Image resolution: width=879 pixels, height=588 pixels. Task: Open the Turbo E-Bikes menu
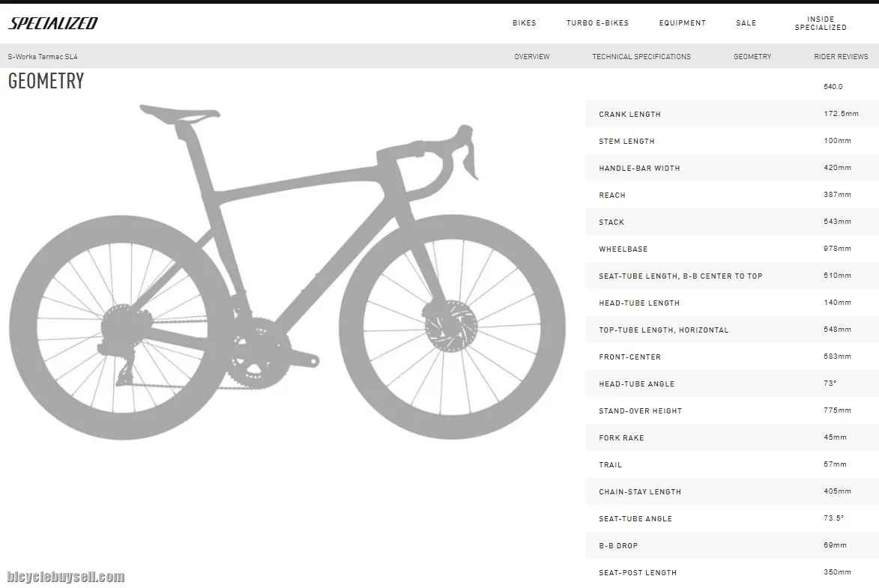[x=597, y=23]
